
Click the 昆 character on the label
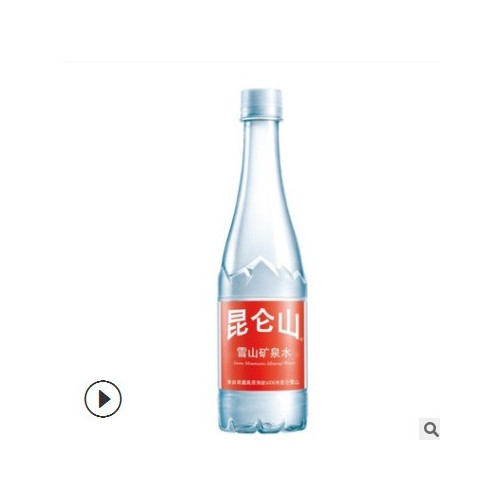click(237, 324)
